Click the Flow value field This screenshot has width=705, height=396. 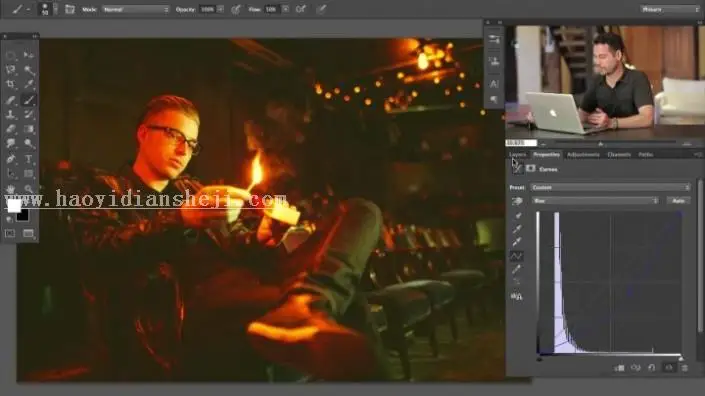(272, 9)
